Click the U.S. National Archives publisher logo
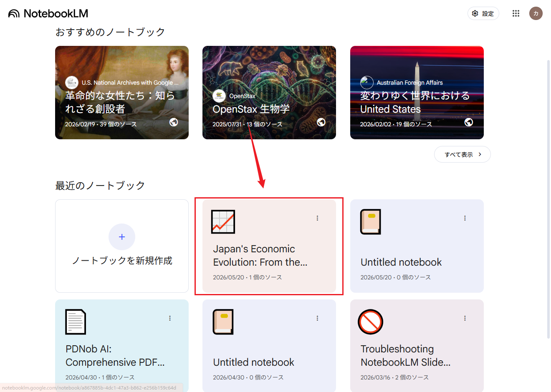Screen dimensions: 551x392 point(72,83)
